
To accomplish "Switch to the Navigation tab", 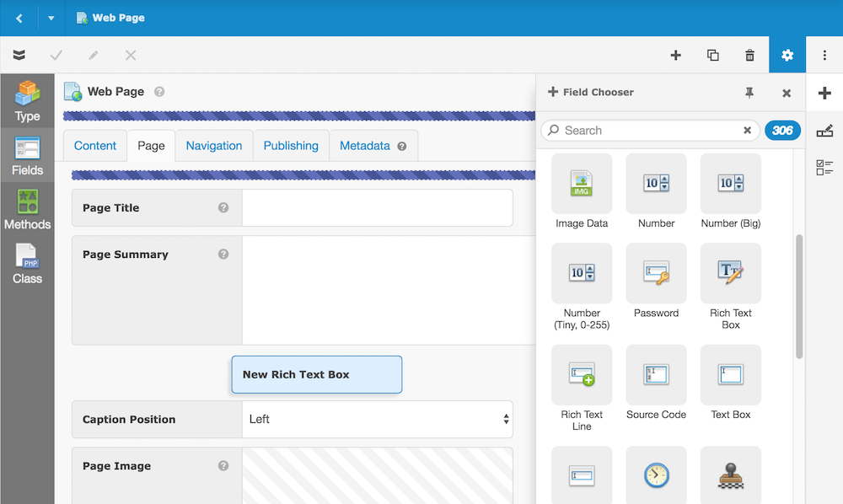I will tap(214, 146).
